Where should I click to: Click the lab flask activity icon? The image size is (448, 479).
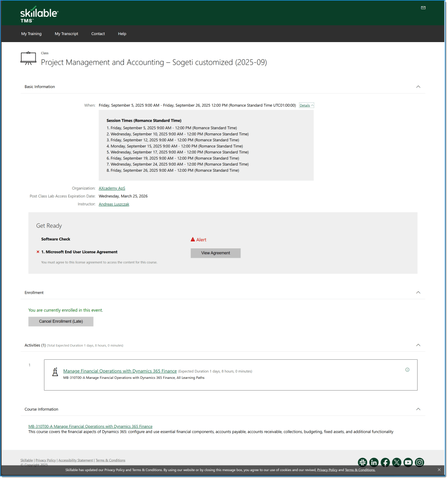click(55, 372)
